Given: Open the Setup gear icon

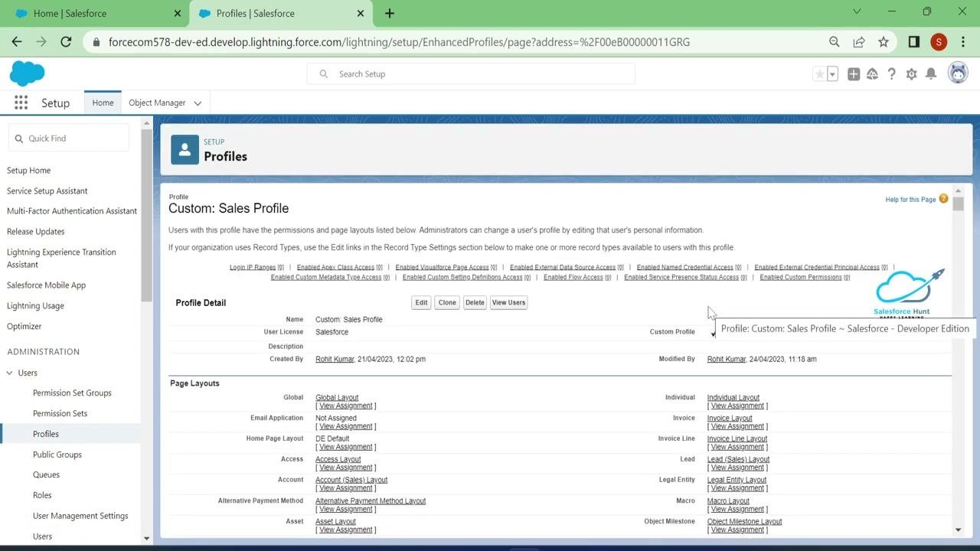Looking at the screenshot, I should (x=911, y=74).
